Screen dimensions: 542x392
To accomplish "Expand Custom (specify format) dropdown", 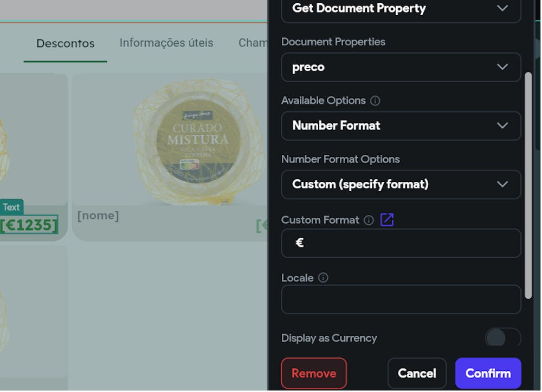I will point(401,184).
